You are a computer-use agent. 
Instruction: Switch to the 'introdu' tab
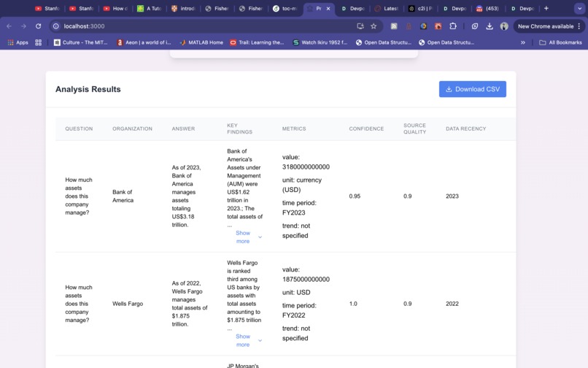tap(183, 8)
